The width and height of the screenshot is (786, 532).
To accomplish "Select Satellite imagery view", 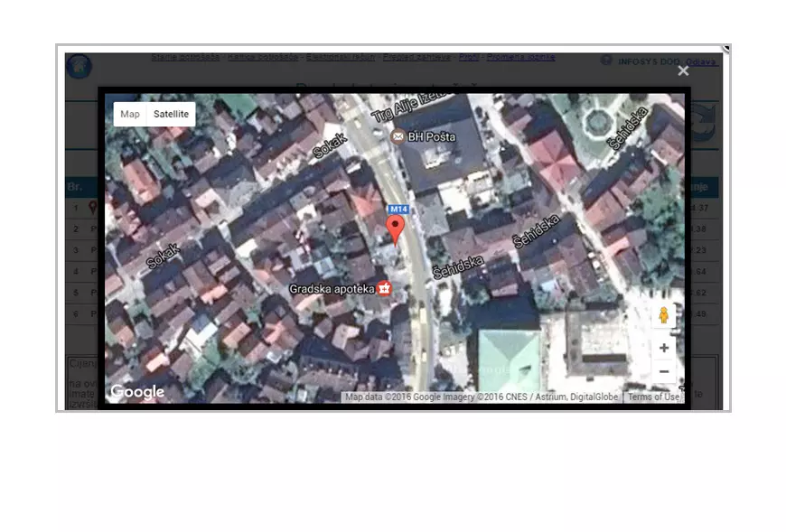I will pos(171,115).
